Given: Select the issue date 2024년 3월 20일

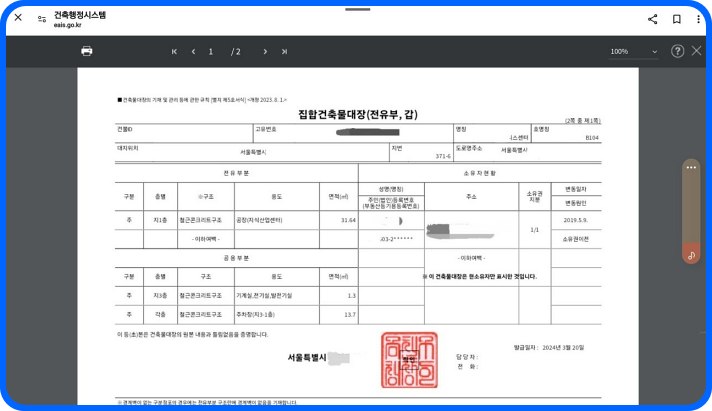Looking at the screenshot, I should pyautogui.click(x=563, y=347).
